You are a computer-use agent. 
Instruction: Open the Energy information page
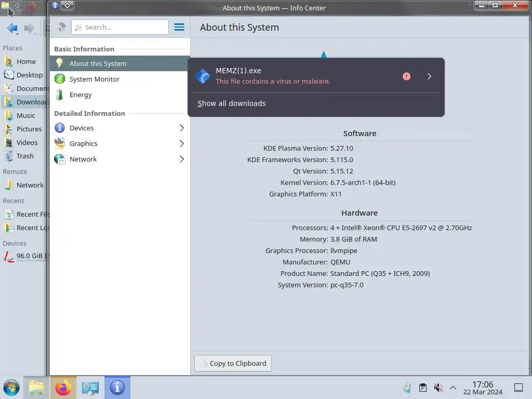tap(120, 95)
